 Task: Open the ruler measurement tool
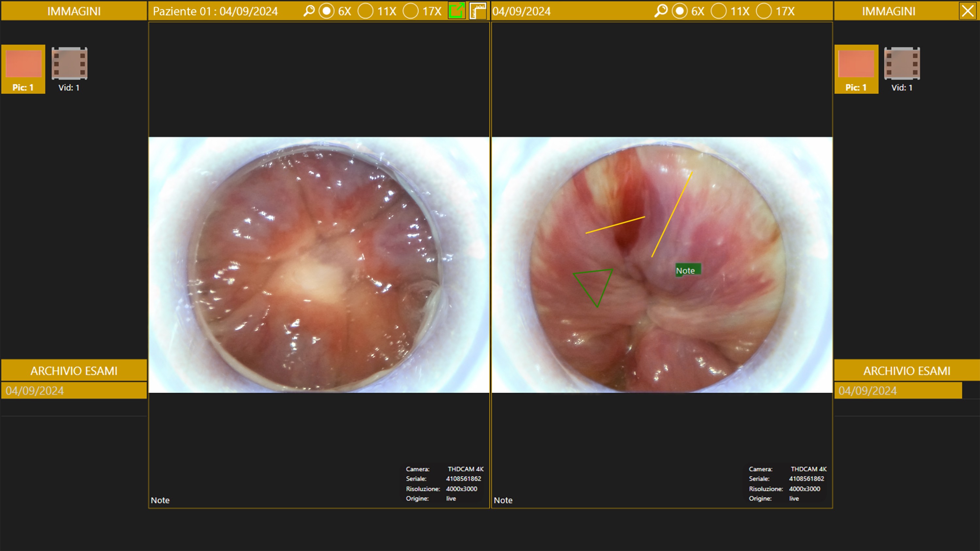click(x=478, y=11)
